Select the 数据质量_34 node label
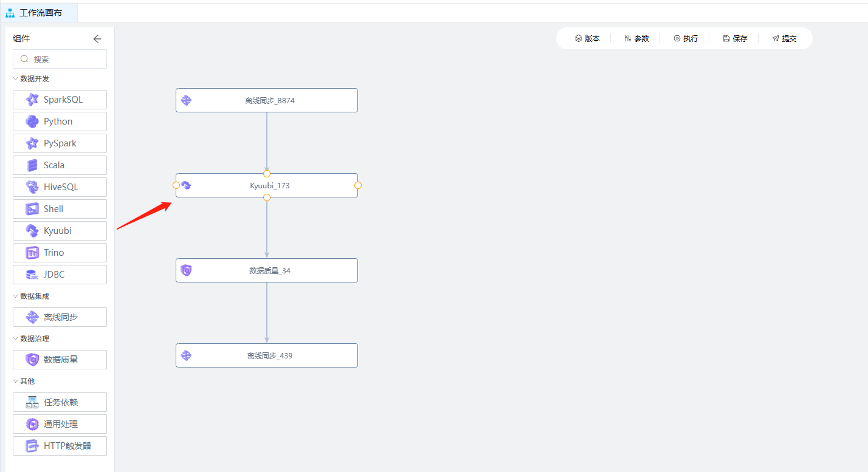The width and height of the screenshot is (868, 472). point(270,270)
